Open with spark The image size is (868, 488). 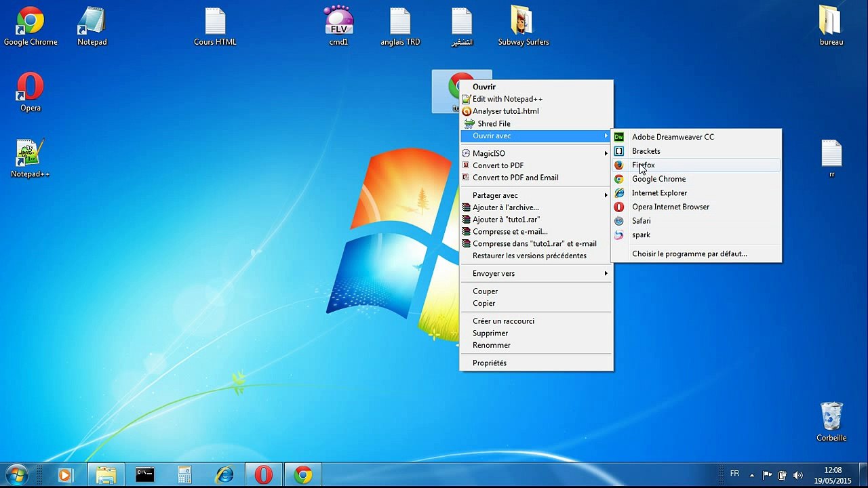point(696,235)
